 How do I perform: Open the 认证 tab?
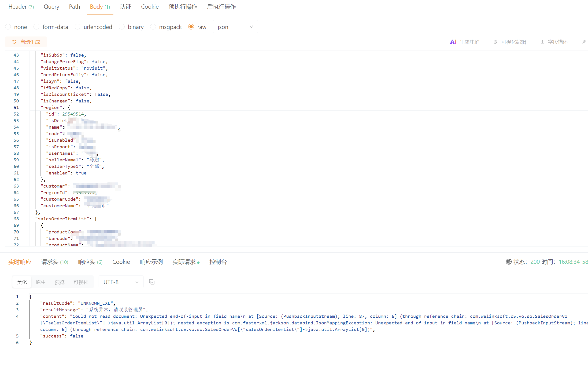pos(126,7)
